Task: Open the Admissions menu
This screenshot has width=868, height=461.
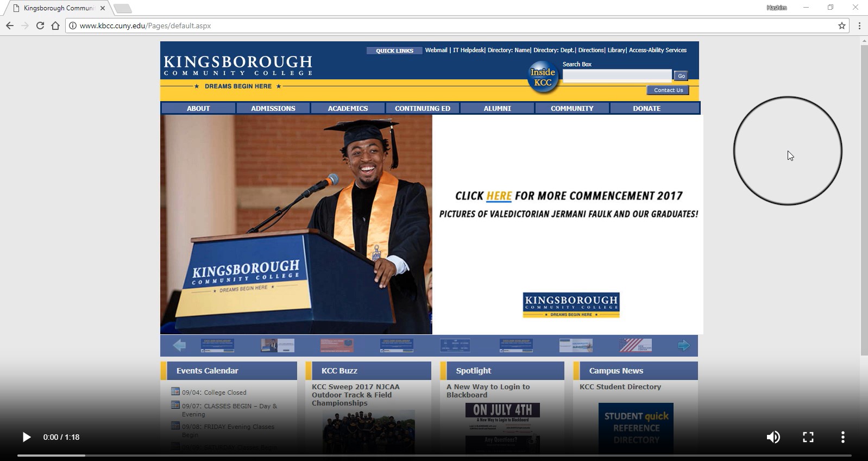Action: (273, 108)
